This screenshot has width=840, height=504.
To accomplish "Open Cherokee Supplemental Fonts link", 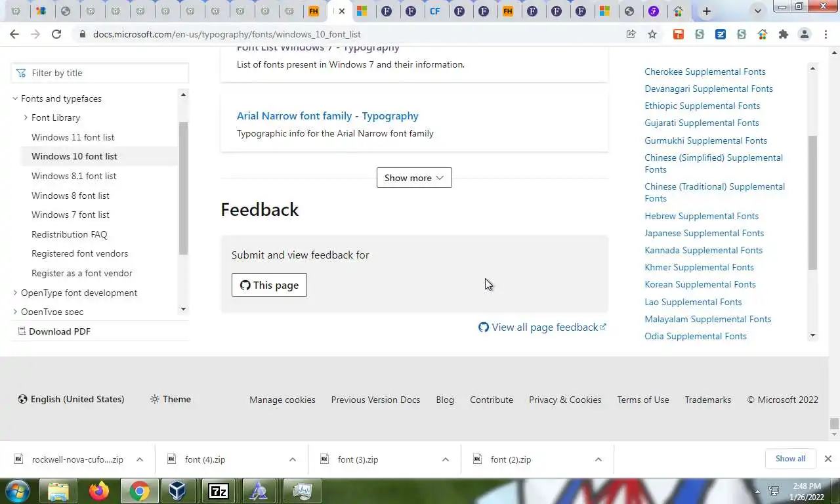I will (705, 72).
